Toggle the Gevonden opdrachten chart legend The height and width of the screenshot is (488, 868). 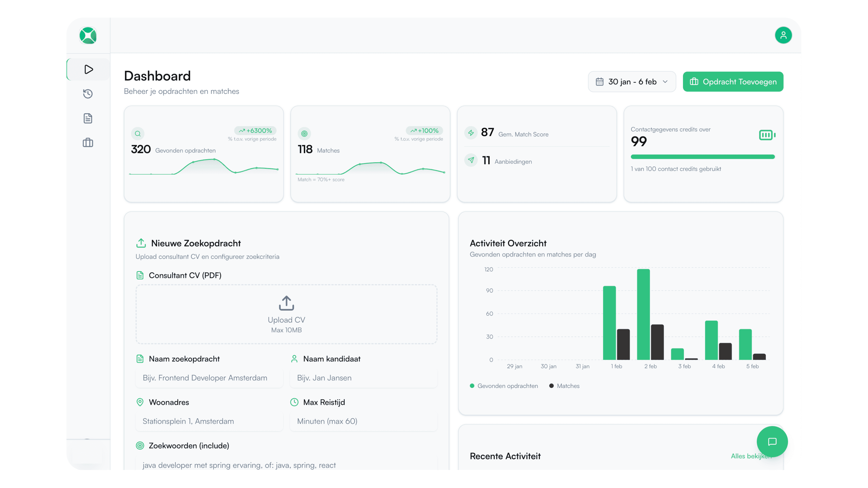504,386
